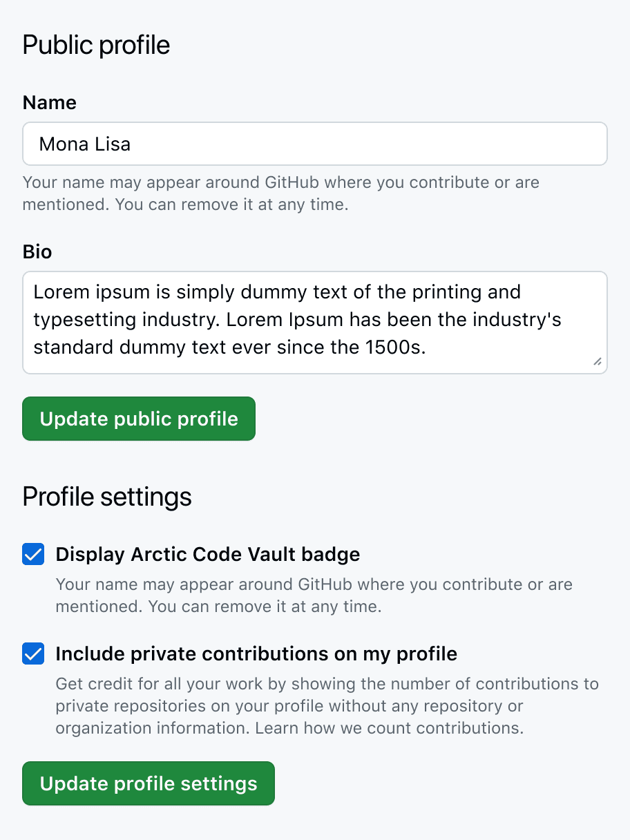Click the Name field label
Image resolution: width=630 pixels, height=840 pixels.
(49, 102)
